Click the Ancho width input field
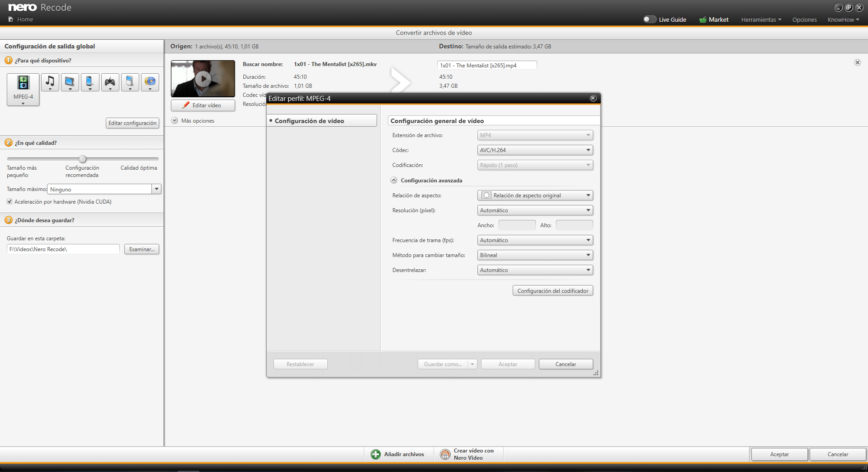Screen dimensions: 868x472 517,225
